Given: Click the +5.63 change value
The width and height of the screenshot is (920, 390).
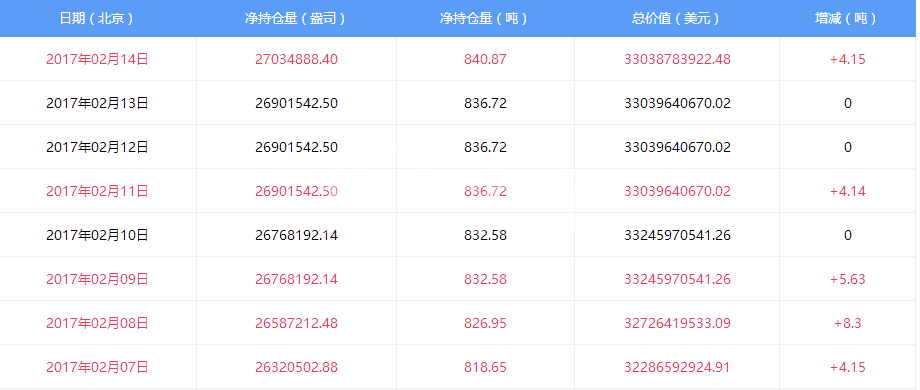Looking at the screenshot, I should (848, 279).
